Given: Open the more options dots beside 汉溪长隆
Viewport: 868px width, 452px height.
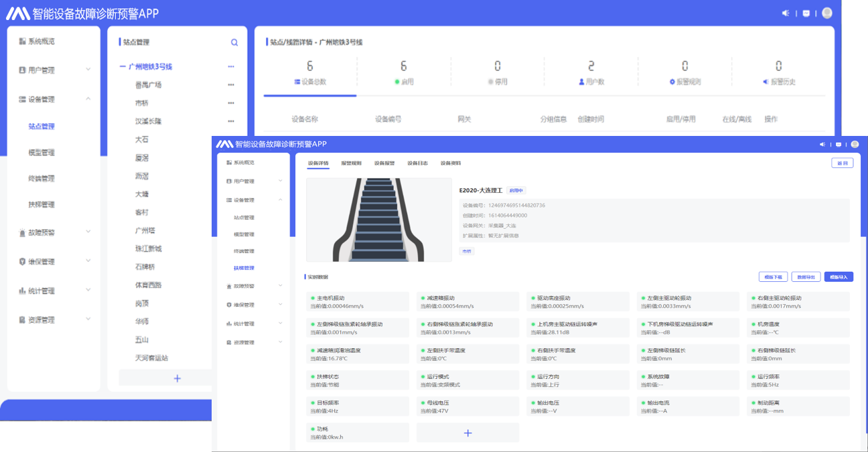Looking at the screenshot, I should 231,121.
